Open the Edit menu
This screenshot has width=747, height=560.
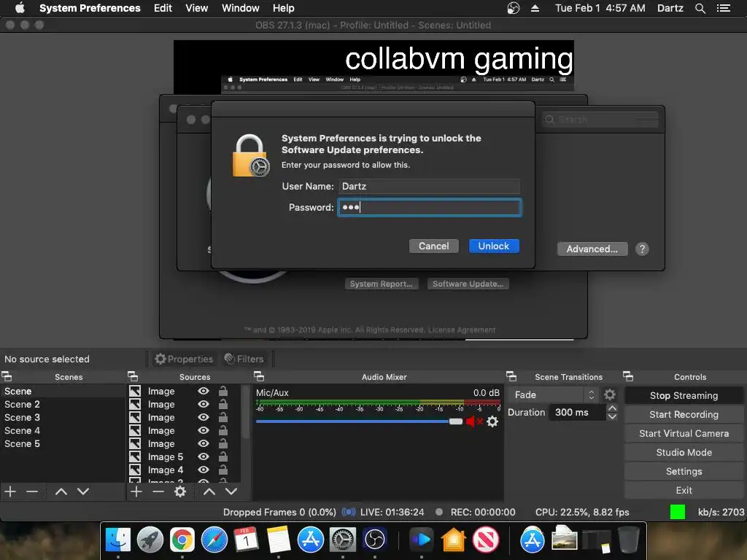pyautogui.click(x=163, y=8)
